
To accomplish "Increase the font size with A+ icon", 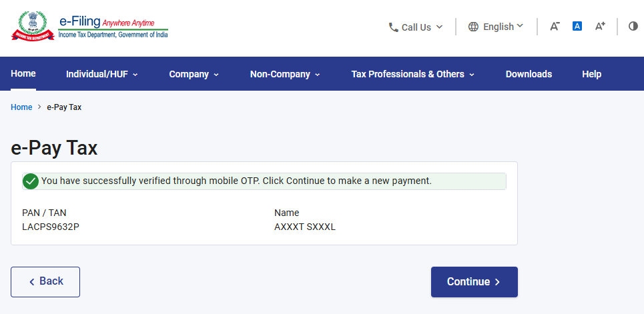I will click(600, 26).
